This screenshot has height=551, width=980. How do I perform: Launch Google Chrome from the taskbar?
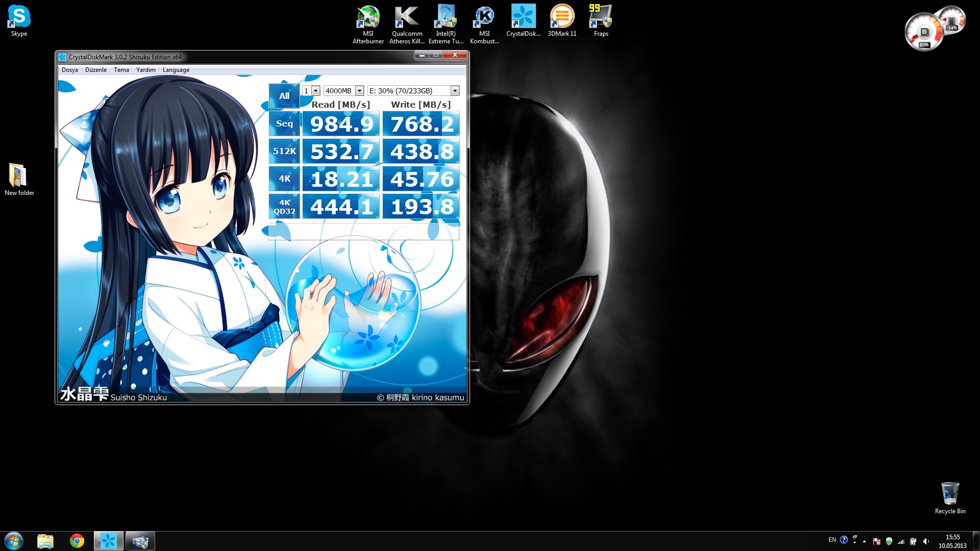pos(77,541)
